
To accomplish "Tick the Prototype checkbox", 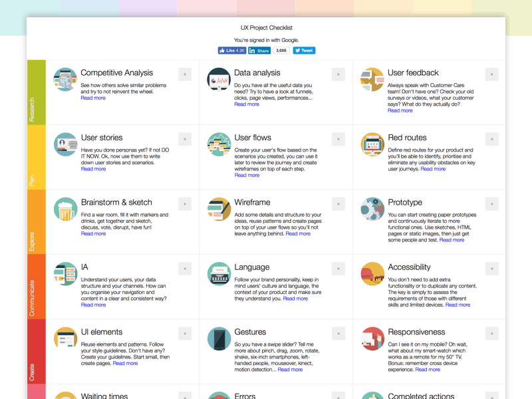I will (x=491, y=204).
